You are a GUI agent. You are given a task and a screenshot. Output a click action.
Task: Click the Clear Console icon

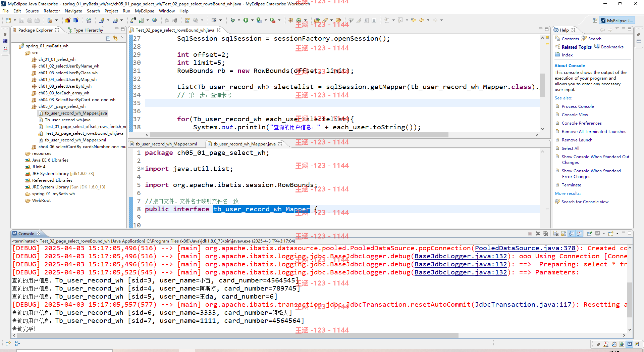pos(555,233)
